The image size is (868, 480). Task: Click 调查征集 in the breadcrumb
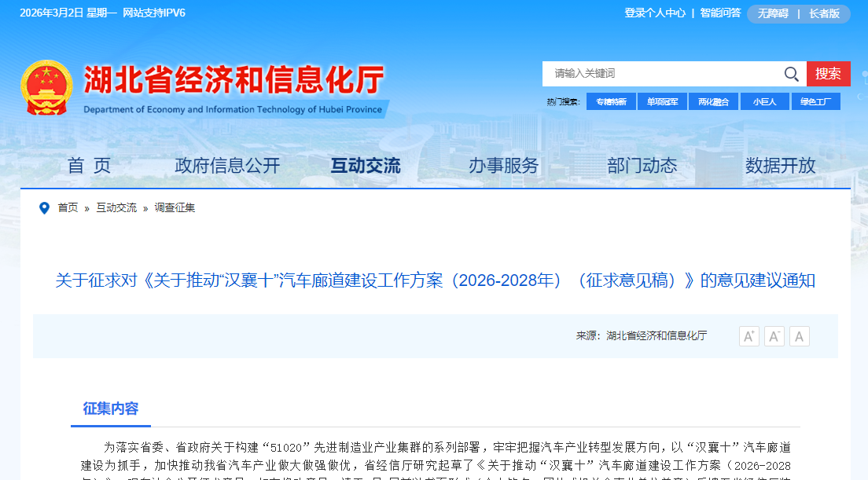175,208
